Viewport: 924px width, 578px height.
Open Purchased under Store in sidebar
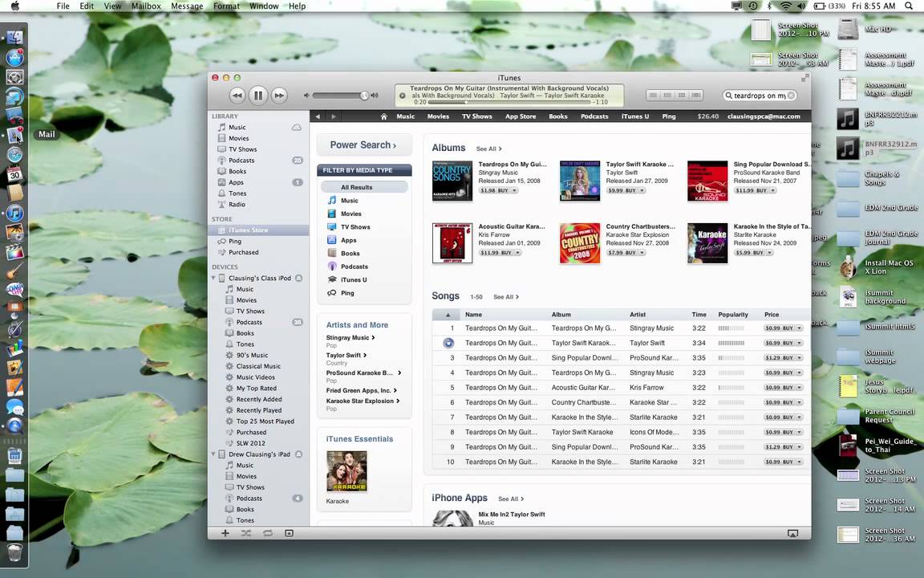tap(243, 252)
